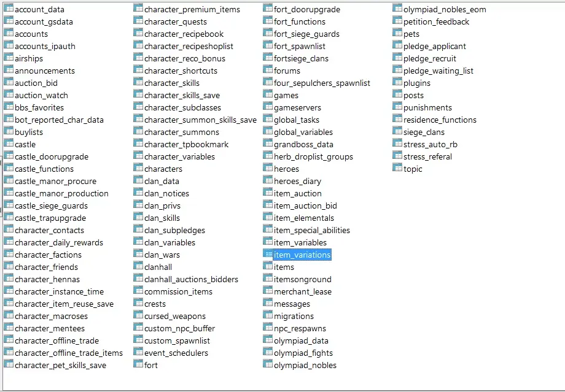This screenshot has width=565, height=392.
Task: Select the accounts_ipauth table name
Action: (x=45, y=47)
